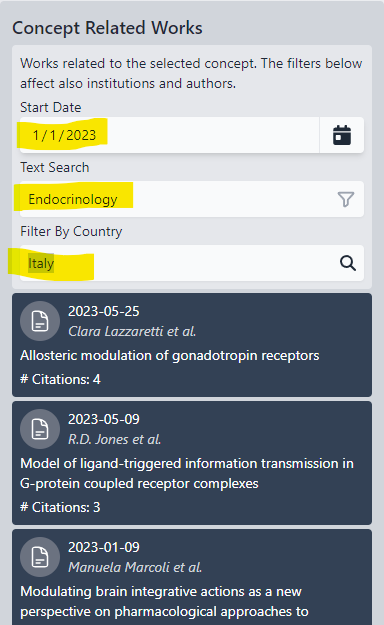Click author Manuela Marcoli et al.

tap(135, 567)
